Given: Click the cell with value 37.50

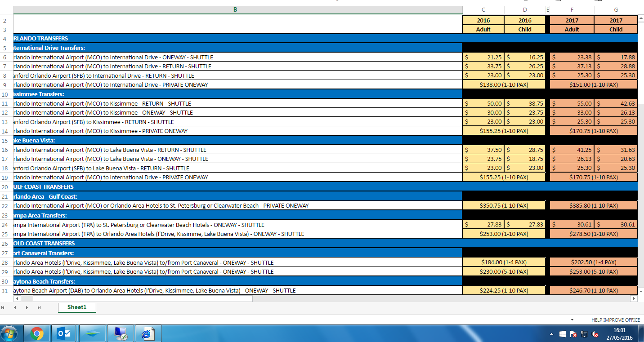Looking at the screenshot, I should (x=483, y=150).
